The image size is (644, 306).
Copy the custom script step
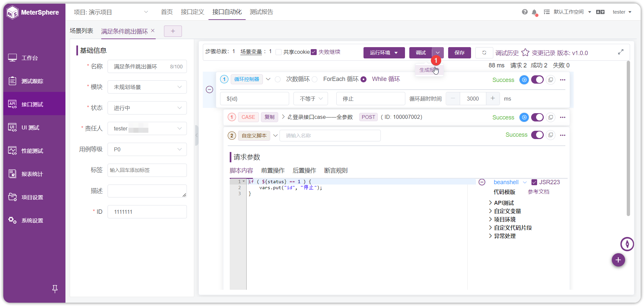pos(551,135)
